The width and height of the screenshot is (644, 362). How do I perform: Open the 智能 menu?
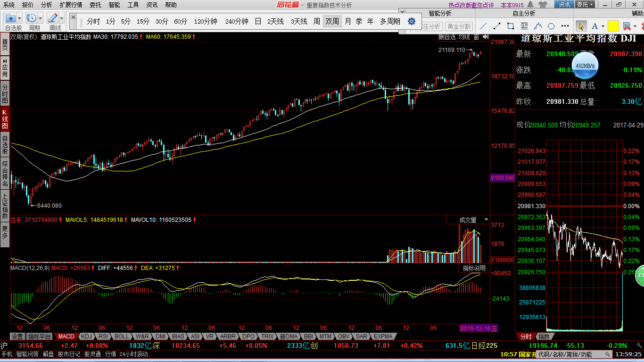[114, 5]
